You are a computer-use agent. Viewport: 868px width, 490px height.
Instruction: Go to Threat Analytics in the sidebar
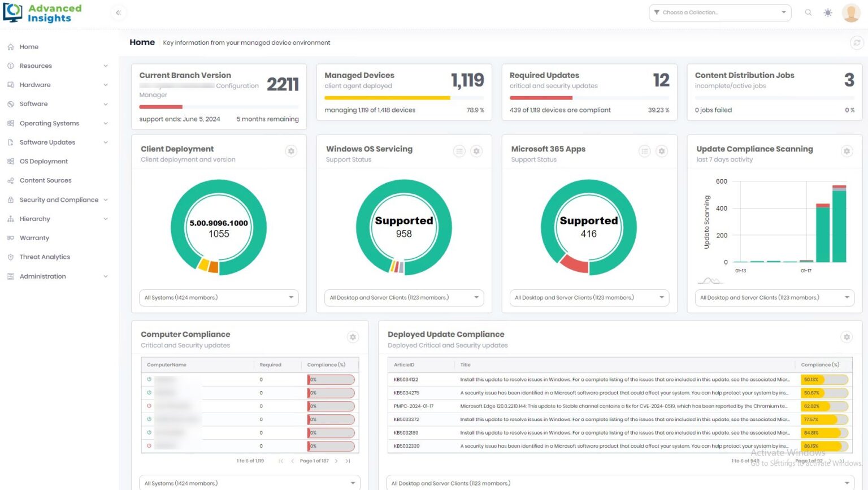[x=45, y=257]
